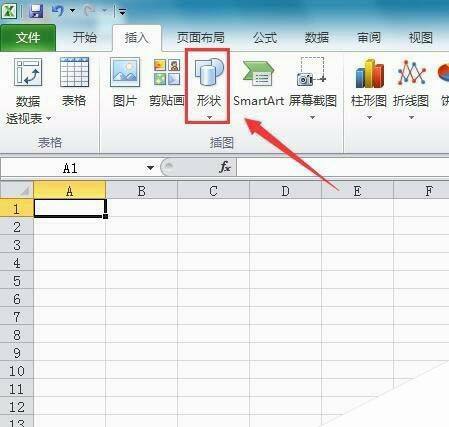Image resolution: width=449 pixels, height=427 pixels.
Task: Switch to the 数据 (Data) tab
Action: click(x=317, y=38)
